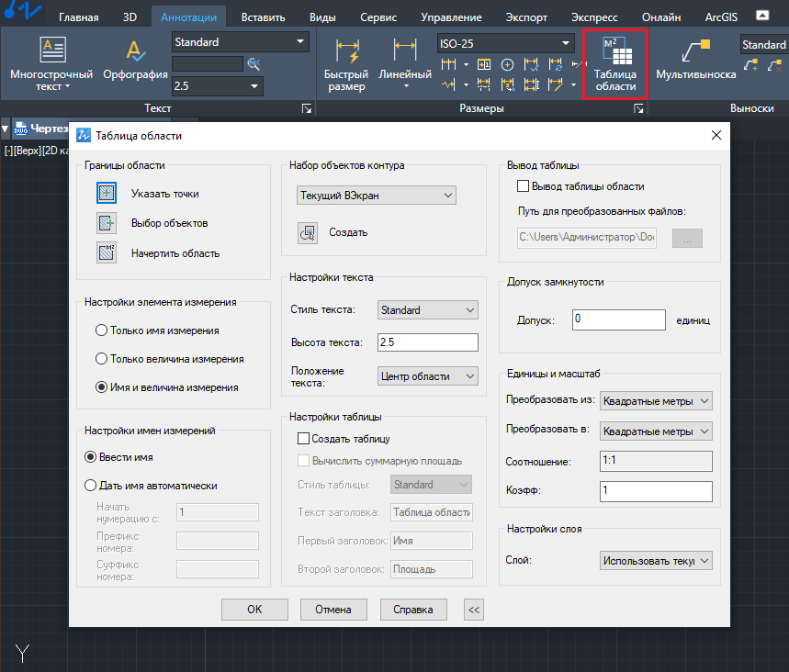Expand the Линейный dimension type arrow

[x=406, y=86]
